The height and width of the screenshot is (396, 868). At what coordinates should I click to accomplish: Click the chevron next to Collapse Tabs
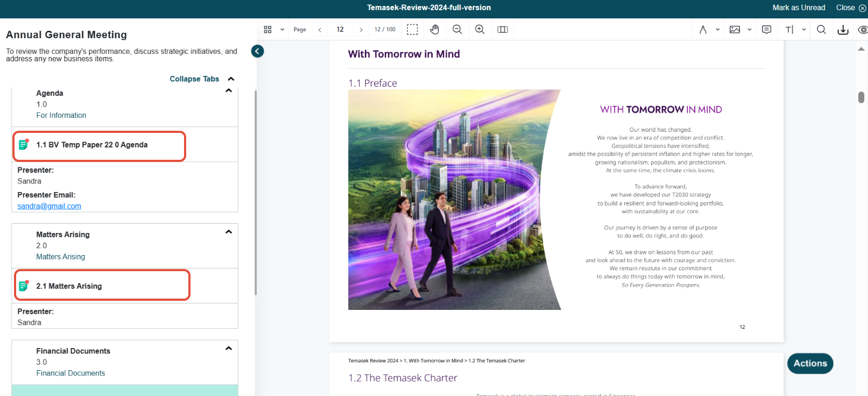(231, 79)
